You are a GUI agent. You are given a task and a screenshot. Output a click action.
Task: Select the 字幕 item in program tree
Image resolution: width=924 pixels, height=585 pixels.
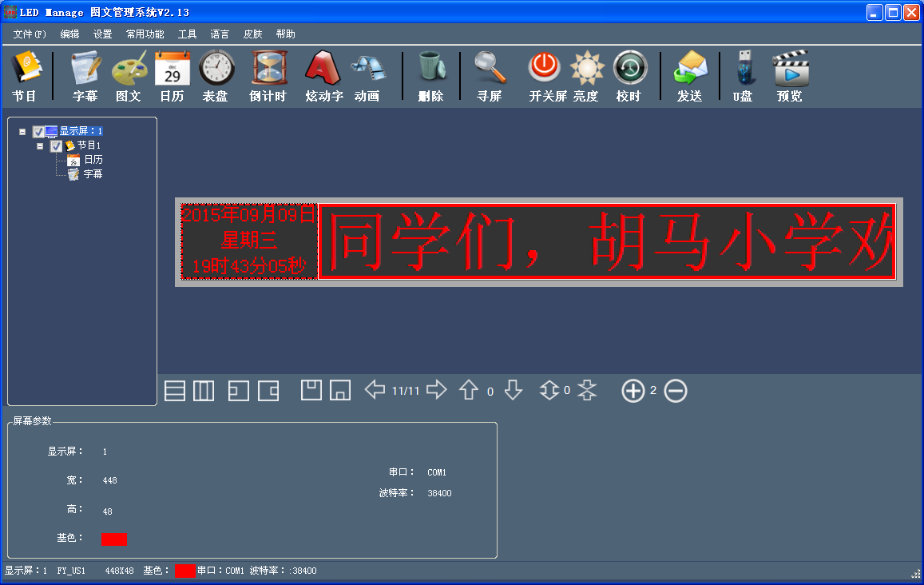93,174
